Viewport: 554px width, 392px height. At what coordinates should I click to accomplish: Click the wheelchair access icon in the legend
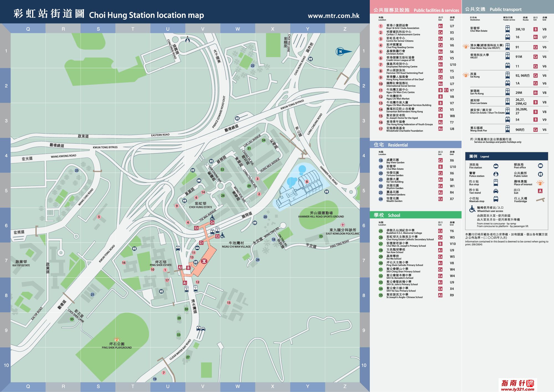click(472, 209)
